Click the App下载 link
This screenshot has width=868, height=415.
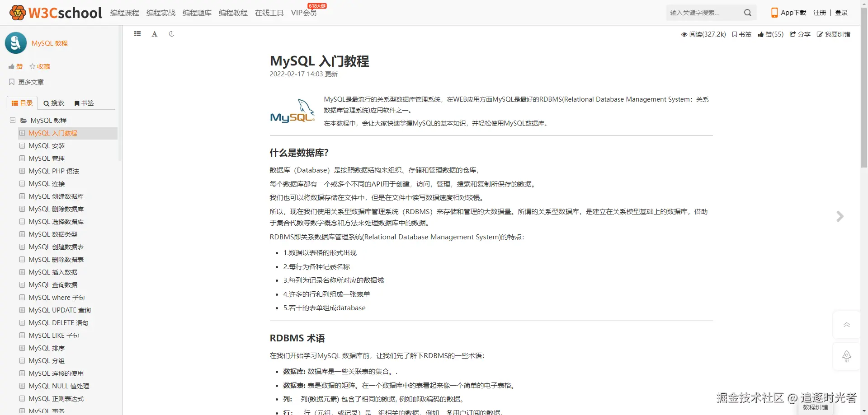pos(793,13)
